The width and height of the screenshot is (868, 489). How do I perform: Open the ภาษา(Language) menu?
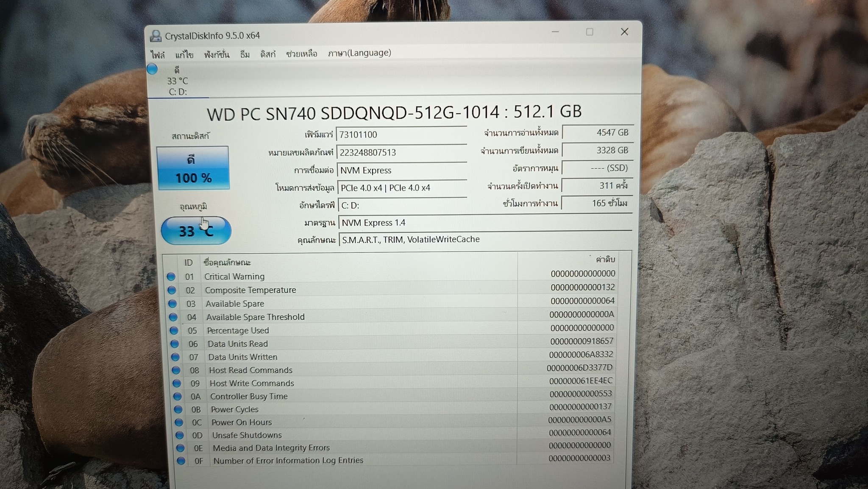(359, 53)
